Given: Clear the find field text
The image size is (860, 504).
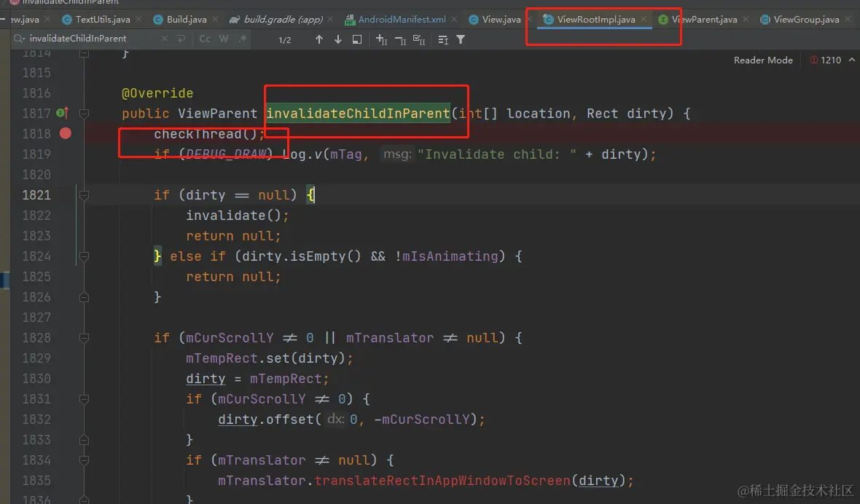Looking at the screenshot, I should 165,39.
